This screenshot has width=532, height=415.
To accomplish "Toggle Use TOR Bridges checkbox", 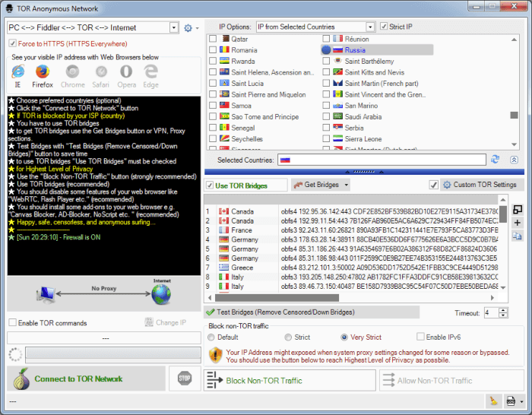I will pos(210,185).
